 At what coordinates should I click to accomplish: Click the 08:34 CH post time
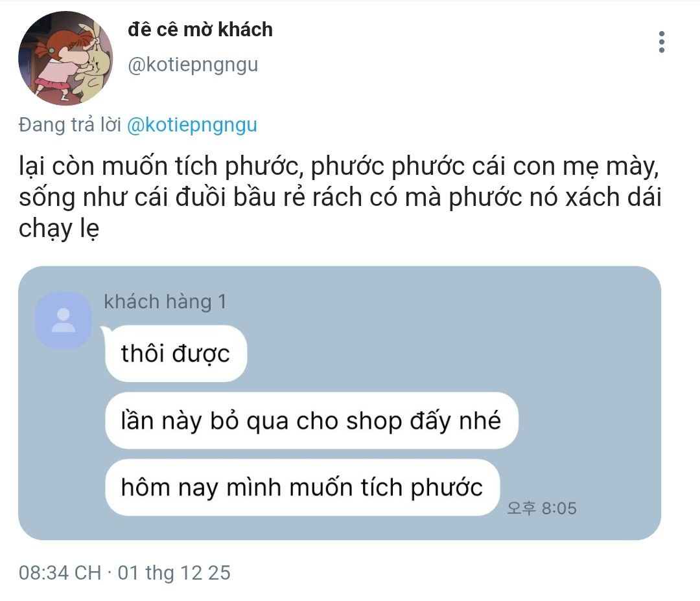[x=60, y=573]
